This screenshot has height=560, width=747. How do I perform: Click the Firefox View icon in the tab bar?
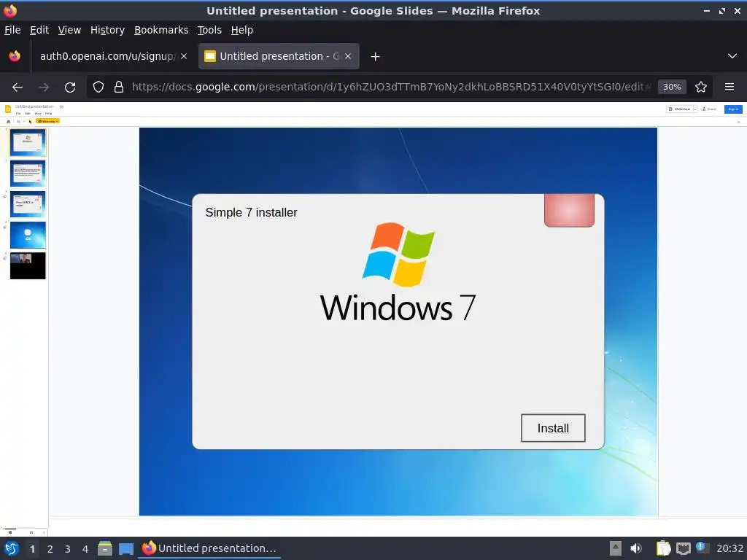15,56
